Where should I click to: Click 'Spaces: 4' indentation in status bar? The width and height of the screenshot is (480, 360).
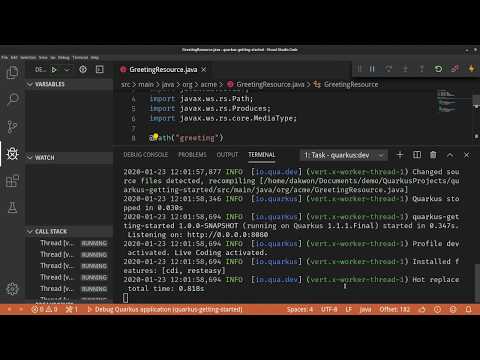point(300,309)
